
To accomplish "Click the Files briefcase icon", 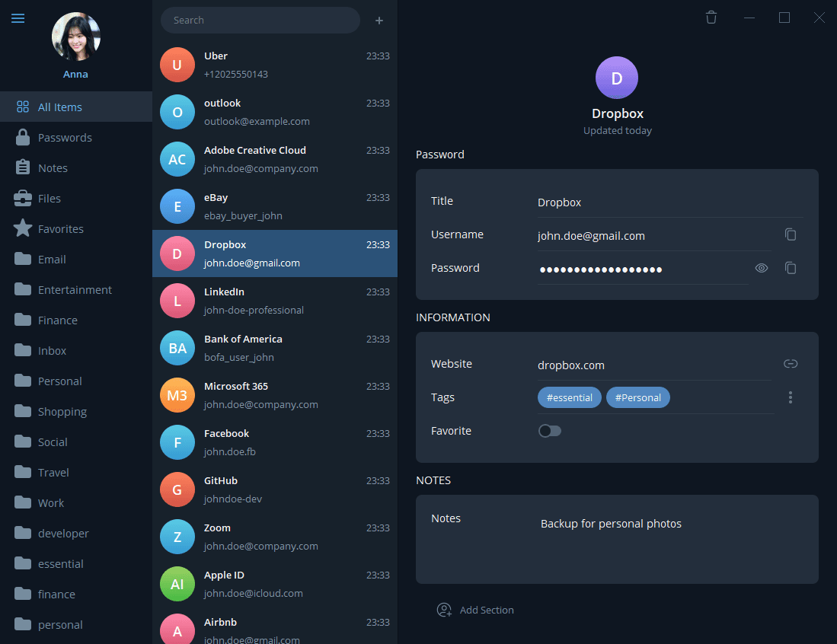I will tap(22, 198).
